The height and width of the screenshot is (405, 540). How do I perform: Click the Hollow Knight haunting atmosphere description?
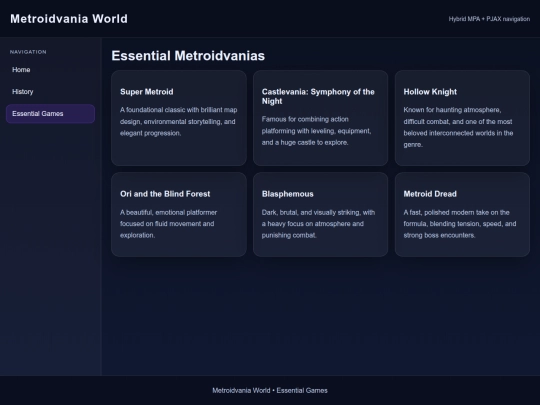(458, 127)
